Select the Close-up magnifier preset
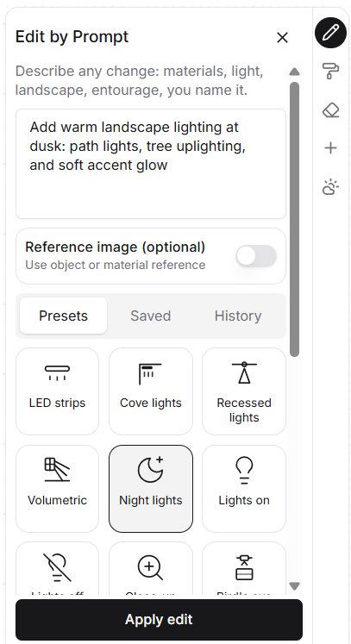351x644 pixels. pyautogui.click(x=151, y=569)
